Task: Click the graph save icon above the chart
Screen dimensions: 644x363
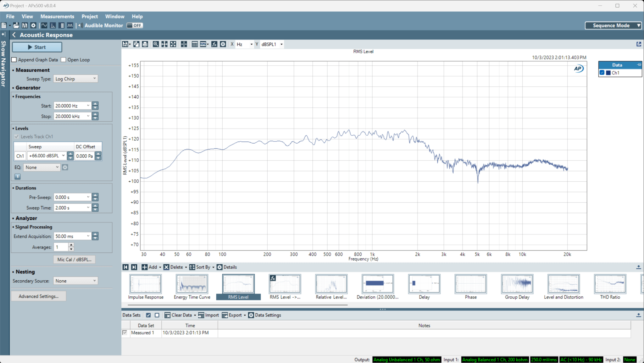Action: (x=125, y=44)
